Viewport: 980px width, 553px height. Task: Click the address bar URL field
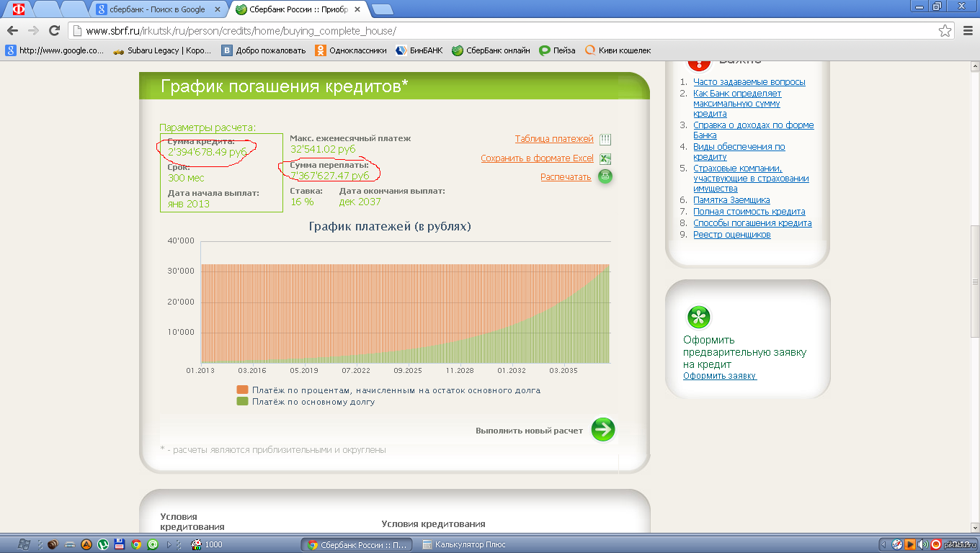504,31
